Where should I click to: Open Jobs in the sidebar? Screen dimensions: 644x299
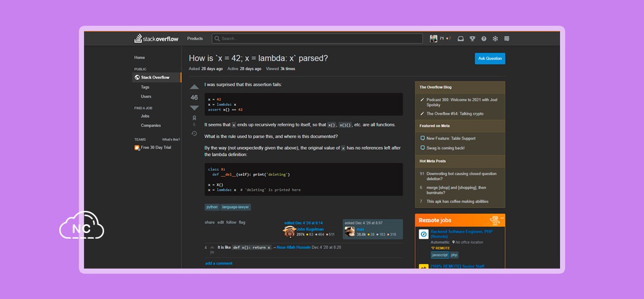pos(145,116)
